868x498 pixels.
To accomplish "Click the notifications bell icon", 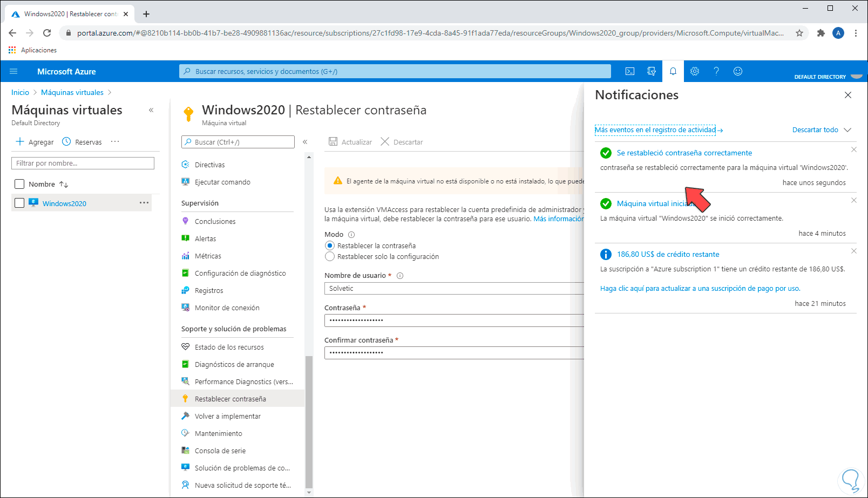I will [673, 71].
